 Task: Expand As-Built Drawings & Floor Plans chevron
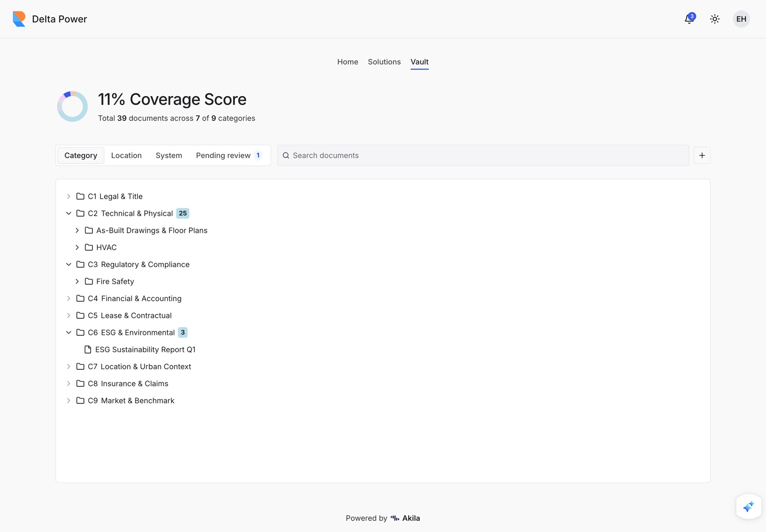tap(77, 230)
